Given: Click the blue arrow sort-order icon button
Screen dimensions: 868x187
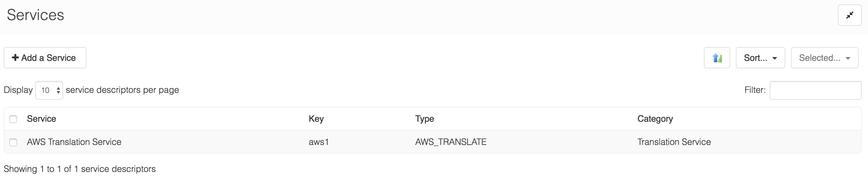Looking at the screenshot, I should (717, 58).
